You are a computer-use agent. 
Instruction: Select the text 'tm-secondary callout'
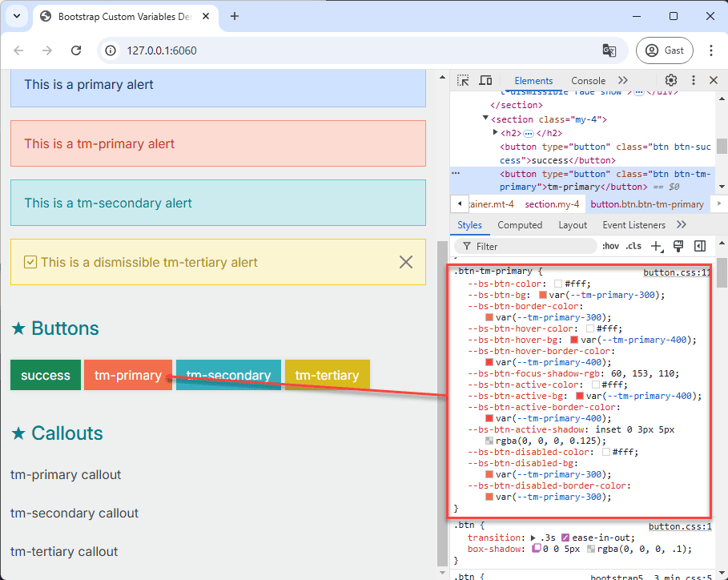point(74,514)
